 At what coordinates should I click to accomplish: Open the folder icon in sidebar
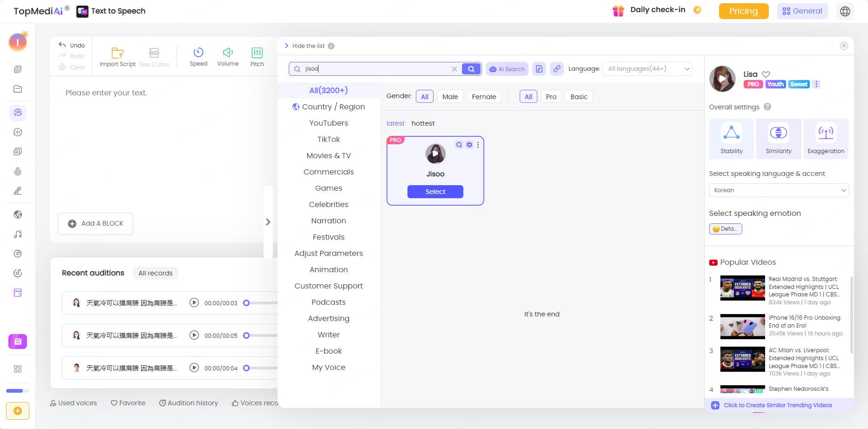click(x=18, y=89)
